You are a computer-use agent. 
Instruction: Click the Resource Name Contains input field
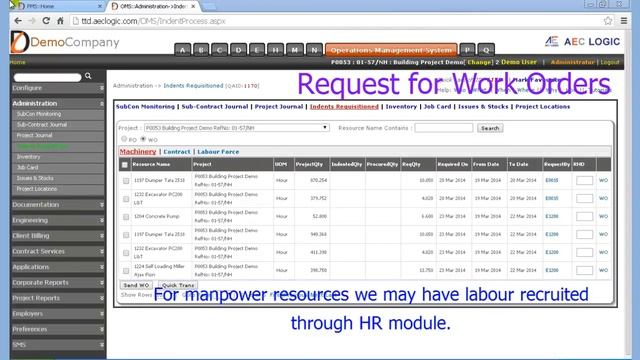444,128
